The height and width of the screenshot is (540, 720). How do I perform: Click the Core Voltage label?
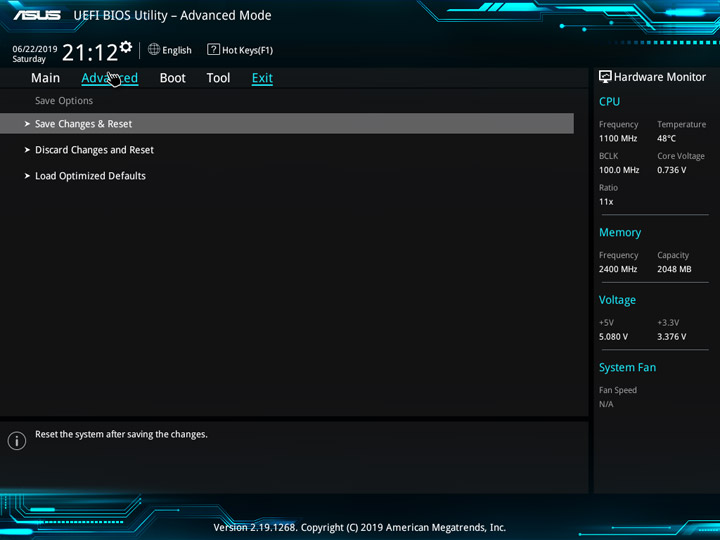pyautogui.click(x=681, y=156)
